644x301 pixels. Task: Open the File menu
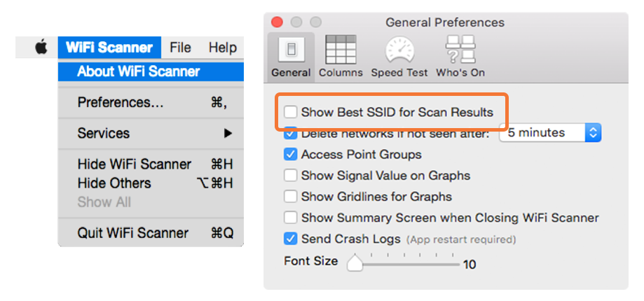tap(180, 48)
